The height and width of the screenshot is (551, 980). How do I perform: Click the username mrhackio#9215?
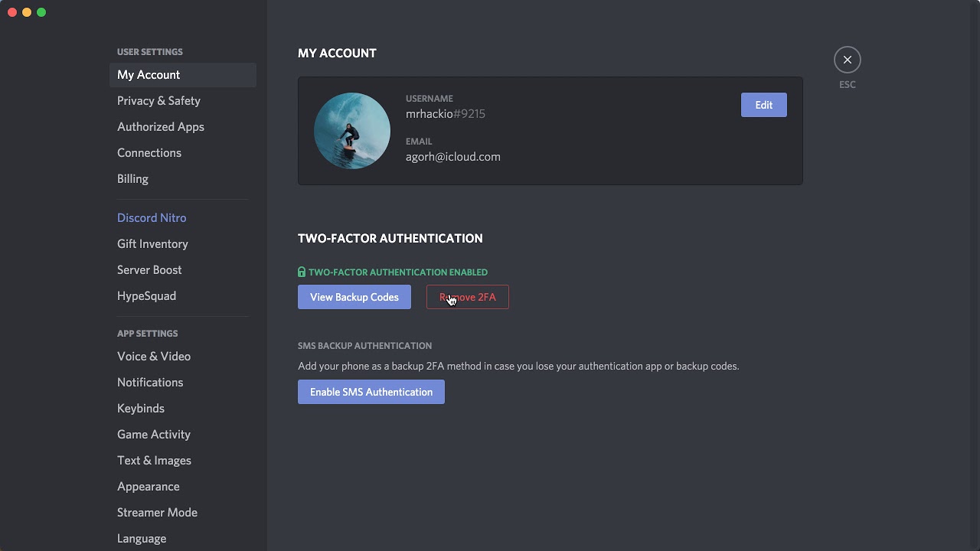tap(446, 114)
